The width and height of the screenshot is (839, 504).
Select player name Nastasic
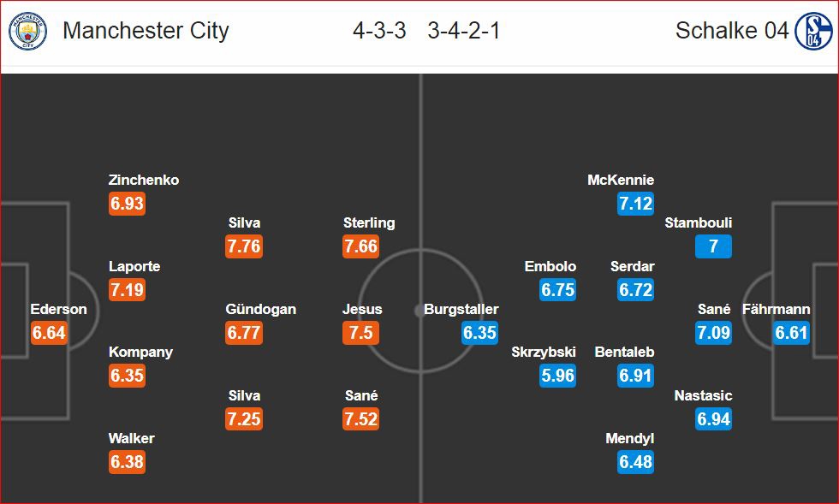[703, 395]
